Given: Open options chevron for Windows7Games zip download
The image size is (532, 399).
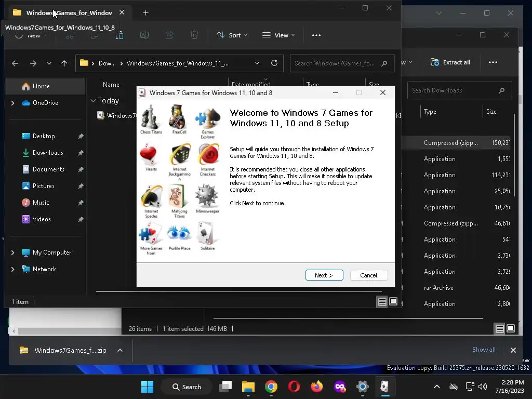Looking at the screenshot, I should tap(120, 351).
